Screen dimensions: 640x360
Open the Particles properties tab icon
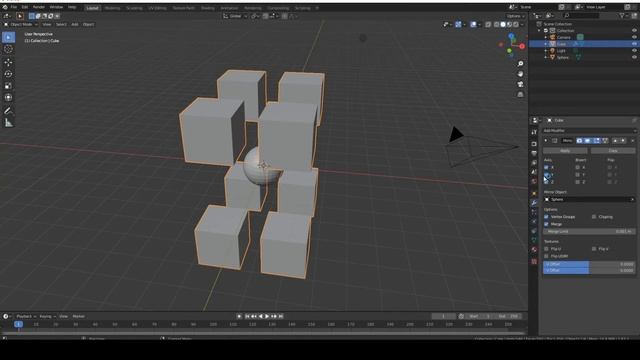pyautogui.click(x=534, y=212)
